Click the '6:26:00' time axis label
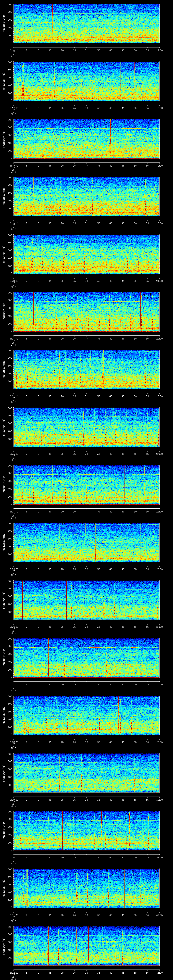This screenshot has width=173, height=980. pyautogui.click(x=14, y=627)
